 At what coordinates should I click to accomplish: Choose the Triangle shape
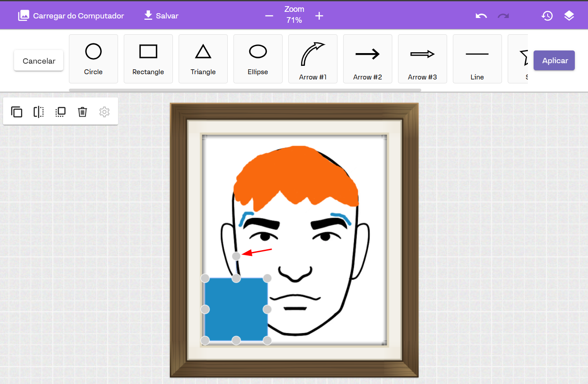tap(203, 59)
